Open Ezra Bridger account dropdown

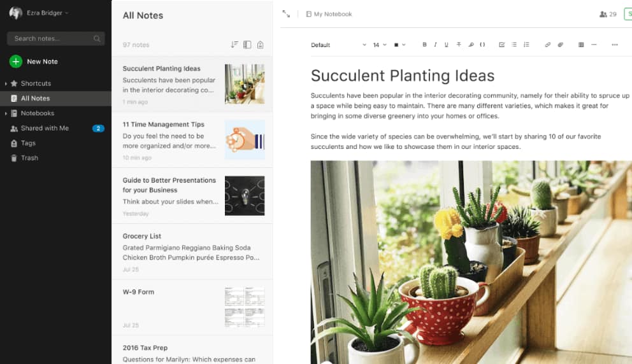(x=48, y=13)
